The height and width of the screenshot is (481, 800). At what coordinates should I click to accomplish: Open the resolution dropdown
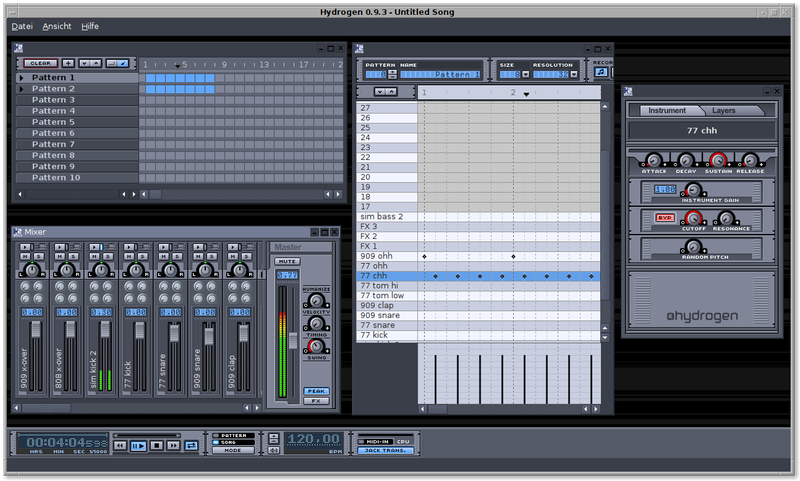575,74
